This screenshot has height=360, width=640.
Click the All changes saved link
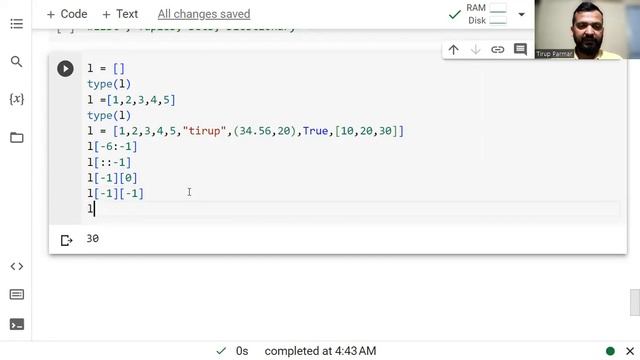pyautogui.click(x=204, y=14)
